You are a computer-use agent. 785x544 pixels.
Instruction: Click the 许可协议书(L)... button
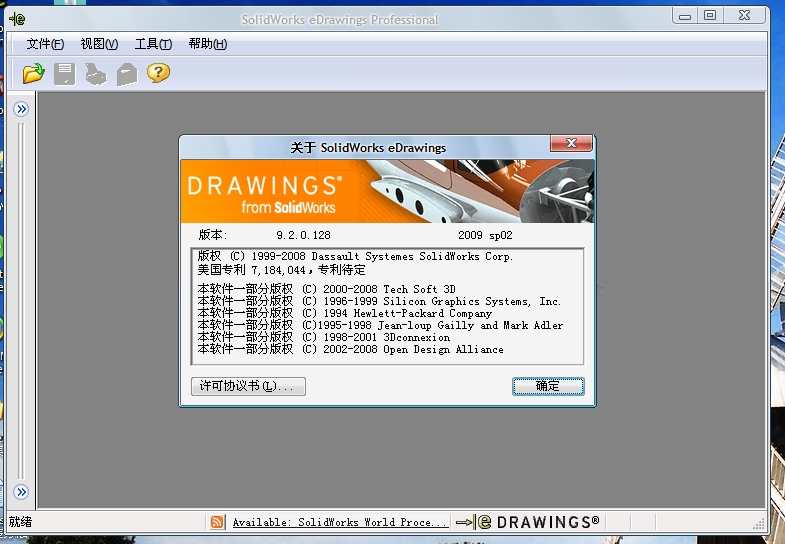[x=248, y=386]
